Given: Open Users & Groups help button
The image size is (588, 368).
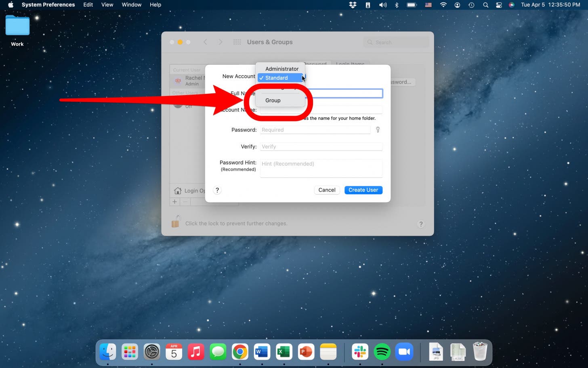Looking at the screenshot, I should point(421,224).
